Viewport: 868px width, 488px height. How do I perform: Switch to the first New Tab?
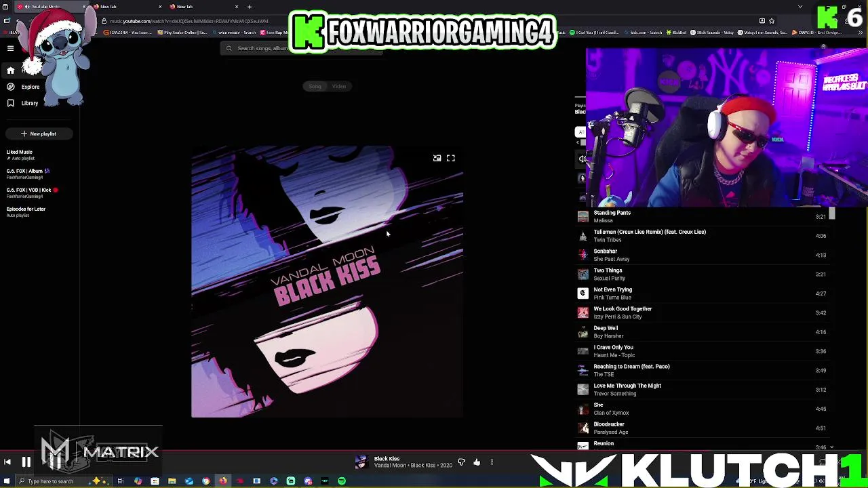[127, 7]
